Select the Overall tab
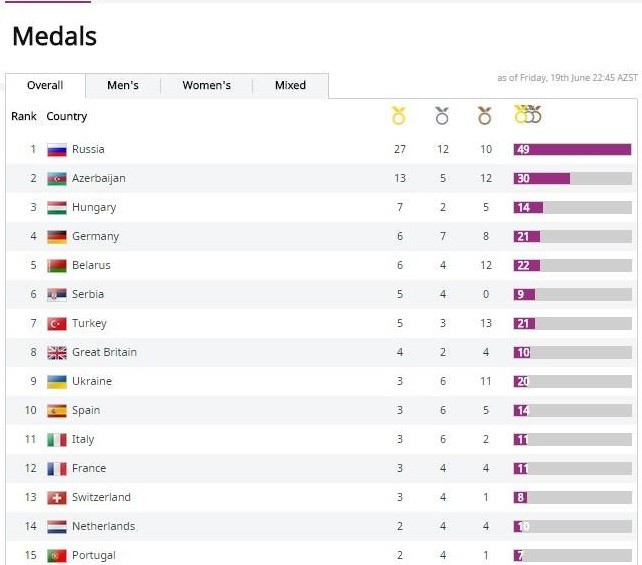This screenshot has height=565, width=642. click(45, 86)
